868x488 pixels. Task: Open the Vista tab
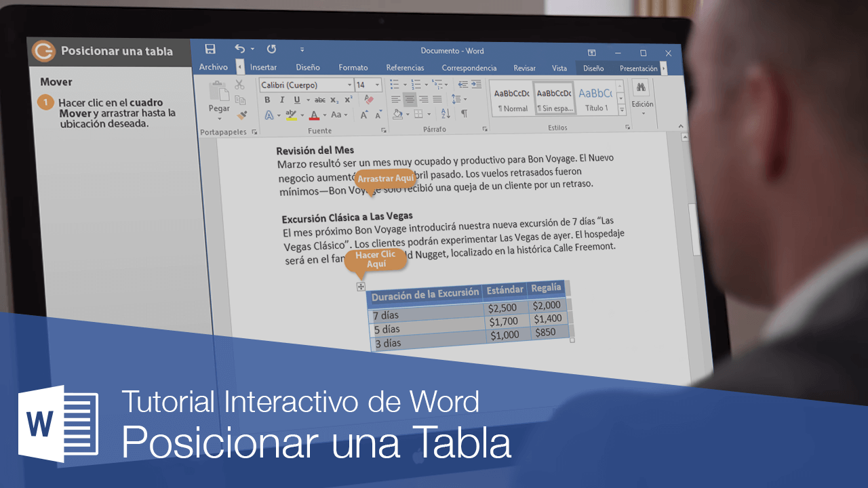click(559, 68)
